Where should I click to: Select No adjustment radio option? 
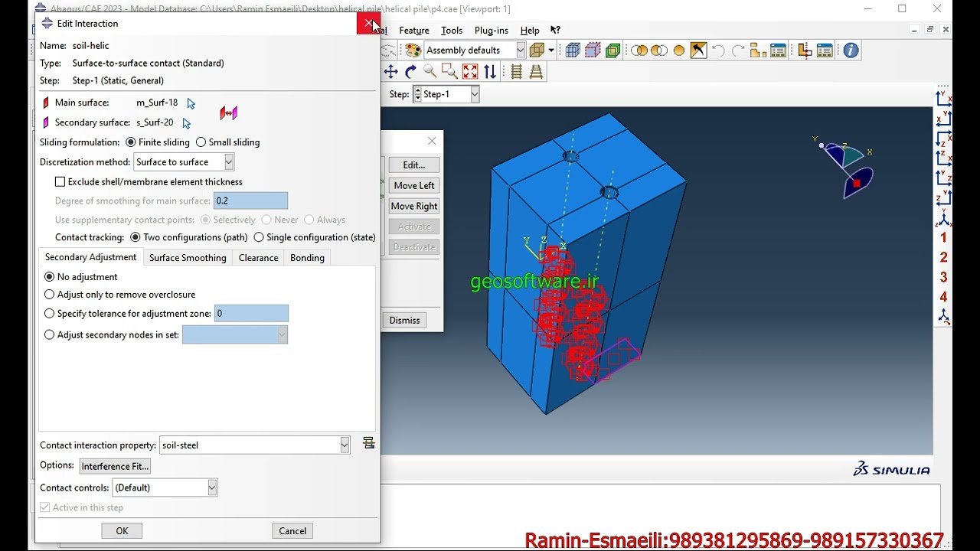point(50,277)
